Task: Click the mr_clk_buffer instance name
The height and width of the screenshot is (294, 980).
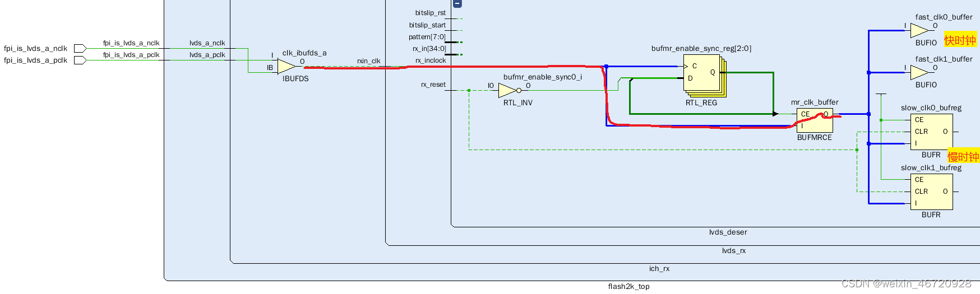Action: [815, 102]
